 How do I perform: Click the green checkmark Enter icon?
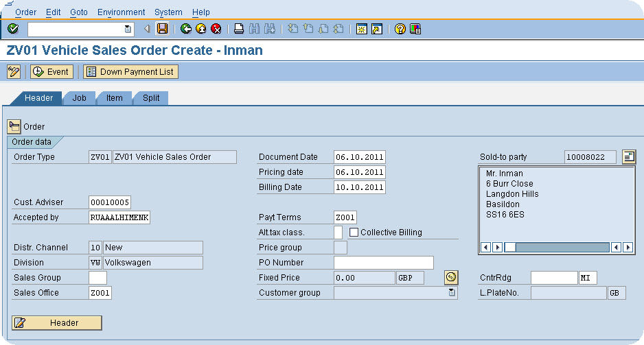click(13, 29)
